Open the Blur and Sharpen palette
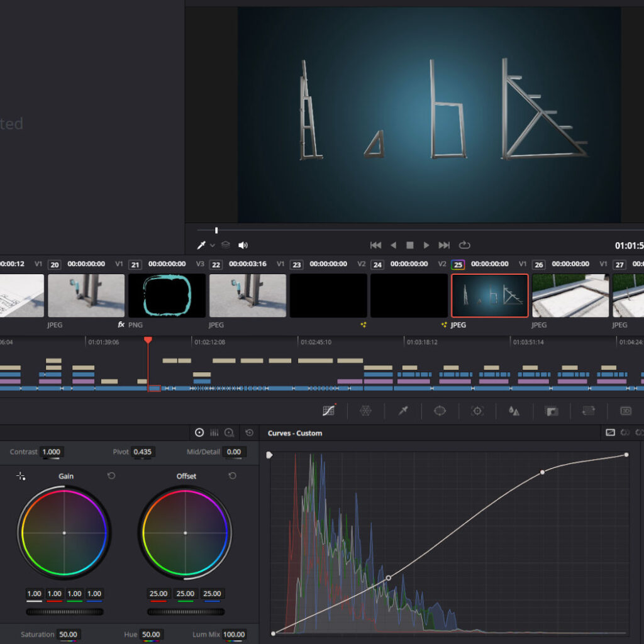The height and width of the screenshot is (644, 644). [514, 411]
